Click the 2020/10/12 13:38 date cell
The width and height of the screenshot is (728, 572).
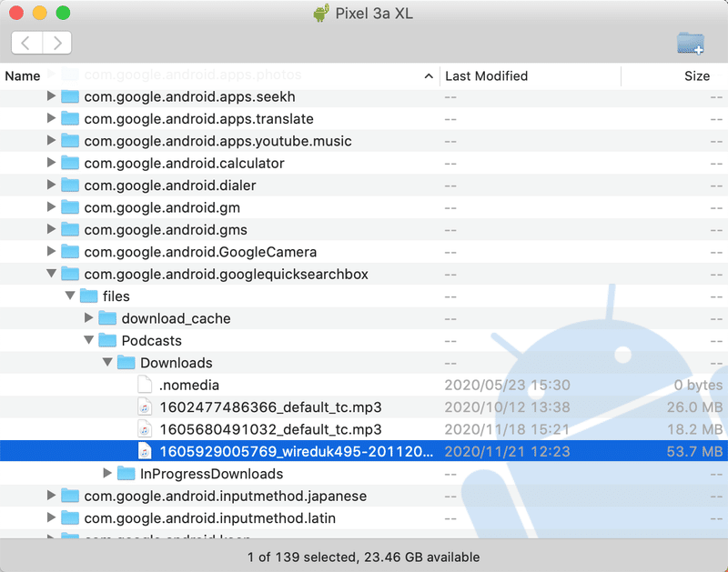pos(507,407)
